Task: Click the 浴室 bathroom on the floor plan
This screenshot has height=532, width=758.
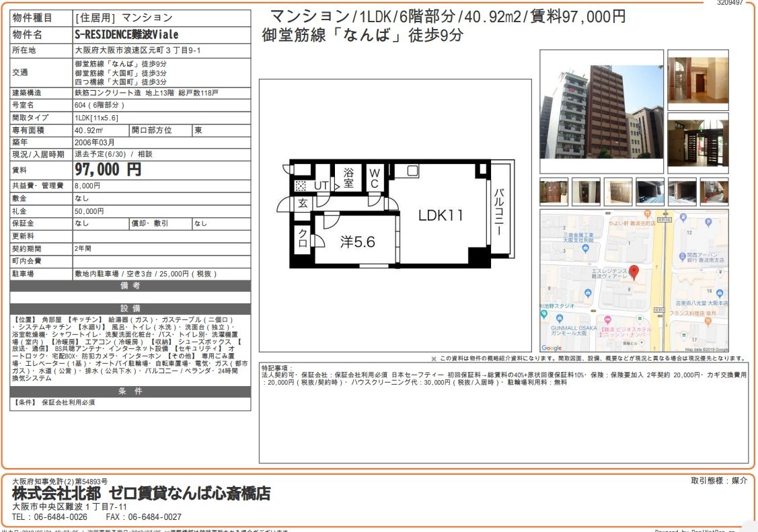Action: click(348, 178)
